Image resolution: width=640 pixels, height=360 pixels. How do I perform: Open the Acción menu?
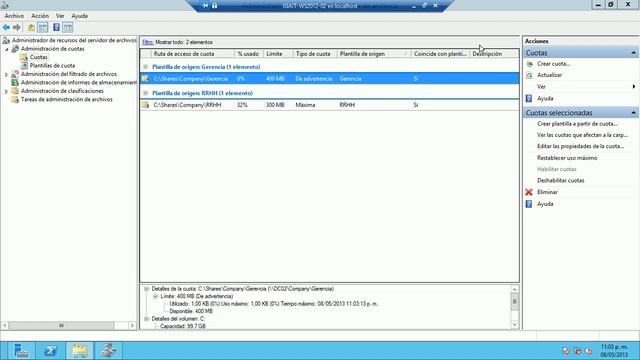point(40,16)
